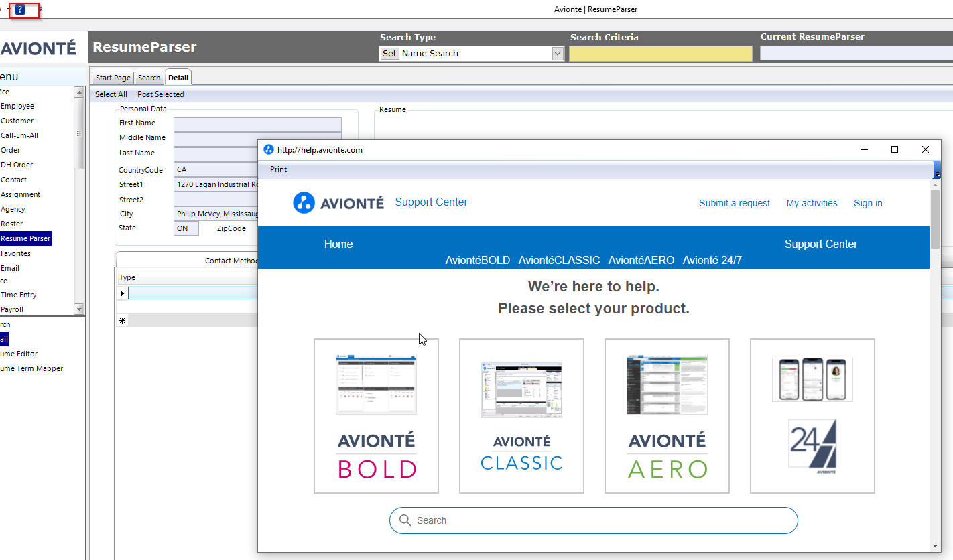
Task: Select the Avionte CLASSIC product card
Action: [521, 416]
